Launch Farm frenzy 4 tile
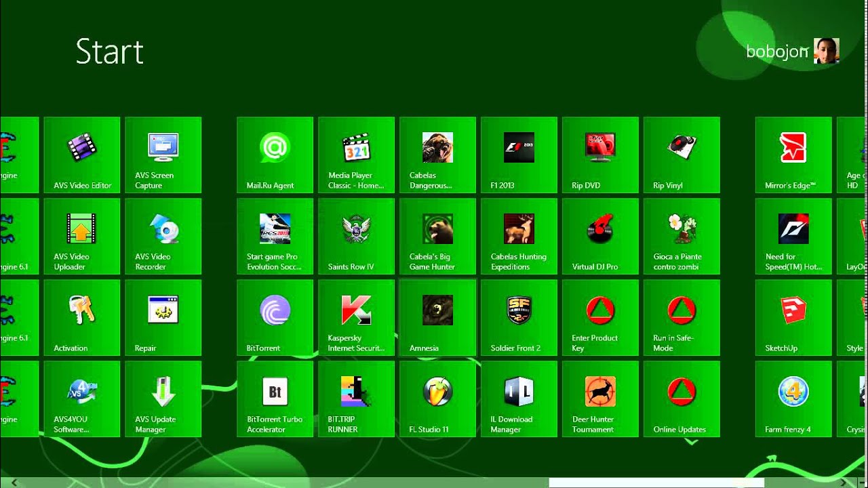The height and width of the screenshot is (488, 868). (x=794, y=399)
